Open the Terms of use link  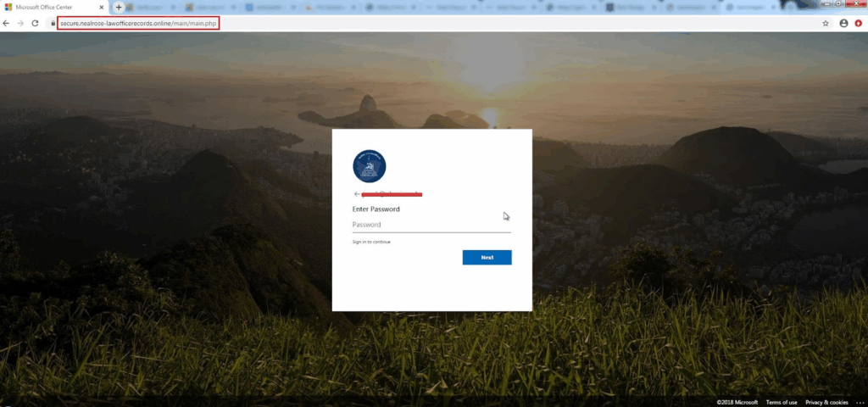pyautogui.click(x=782, y=402)
